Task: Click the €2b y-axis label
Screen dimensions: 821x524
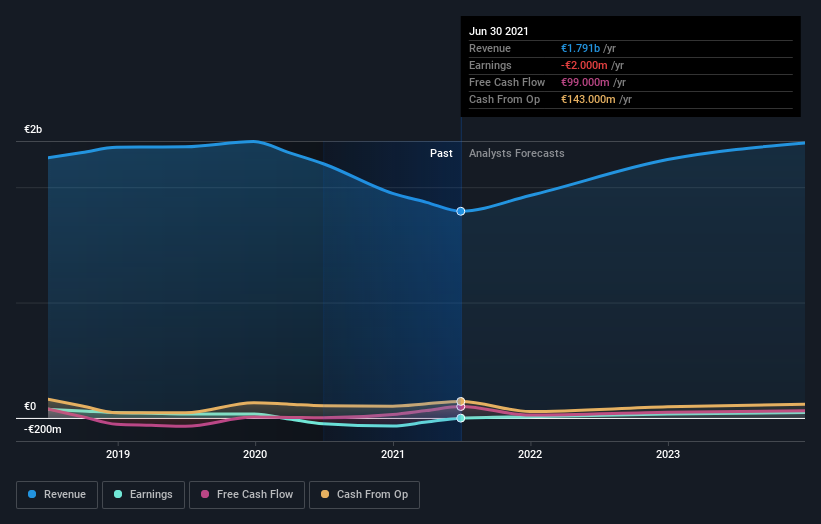Action: click(33, 129)
